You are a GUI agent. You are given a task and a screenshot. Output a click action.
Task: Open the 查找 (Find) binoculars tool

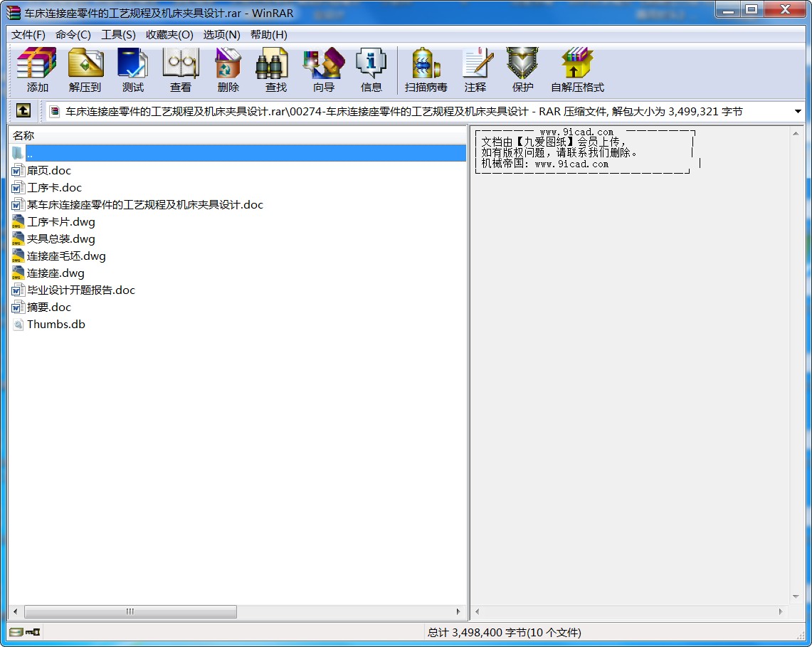[275, 70]
